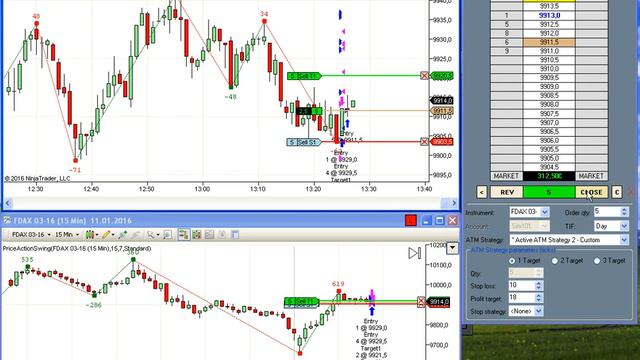The width and height of the screenshot is (640, 360).
Task: Expand the drawing tools arrow beside pencil
Action: pos(113,235)
